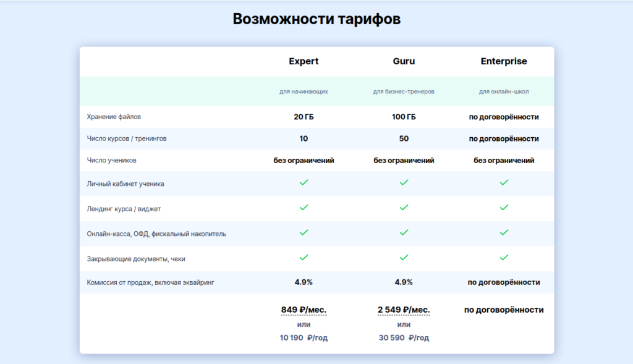This screenshot has width=633, height=364.
Task: Click Guru checkmark for Онлайн-касса row
Action: [404, 232]
